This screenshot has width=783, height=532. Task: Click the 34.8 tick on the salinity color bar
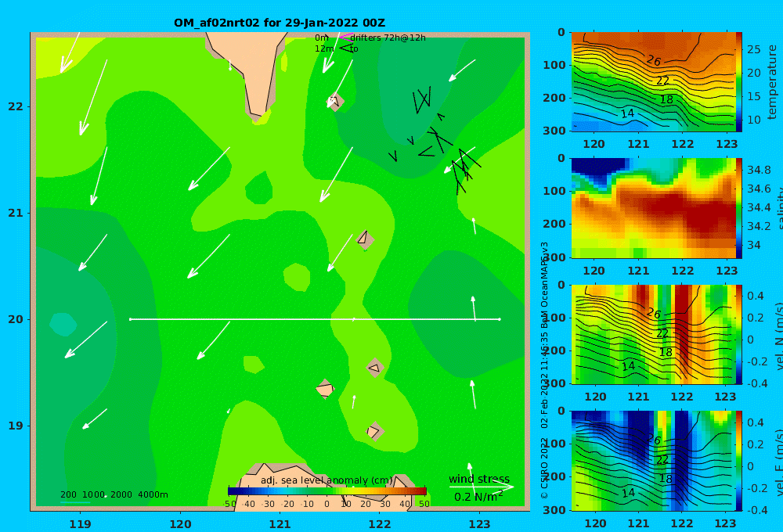pyautogui.click(x=759, y=171)
